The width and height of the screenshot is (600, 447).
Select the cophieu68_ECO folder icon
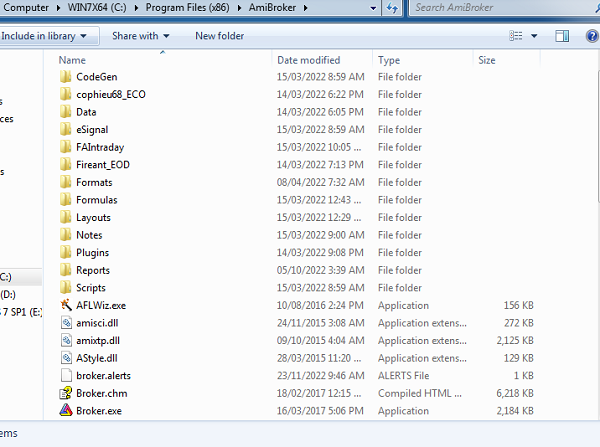tap(66, 95)
